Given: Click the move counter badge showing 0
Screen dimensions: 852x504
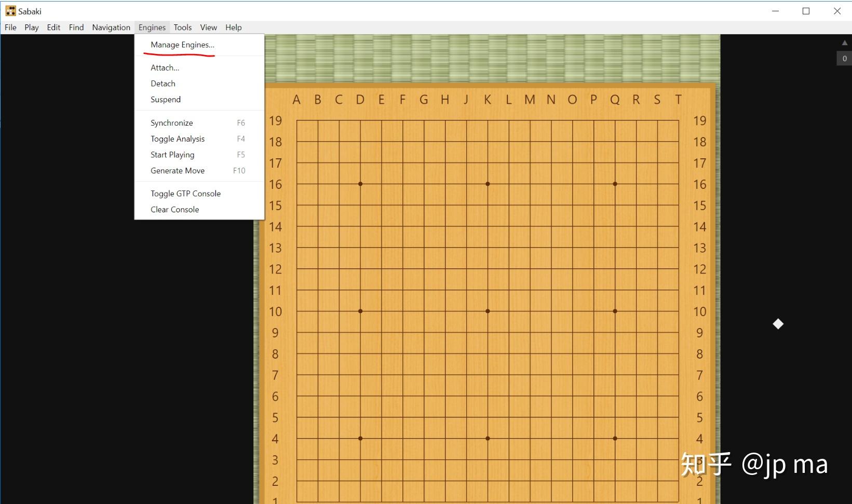Looking at the screenshot, I should point(844,58).
